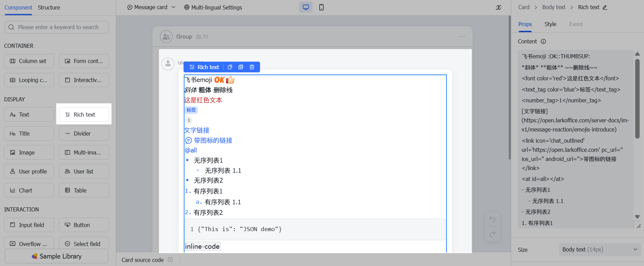Click the keyword search field

pos(57,27)
